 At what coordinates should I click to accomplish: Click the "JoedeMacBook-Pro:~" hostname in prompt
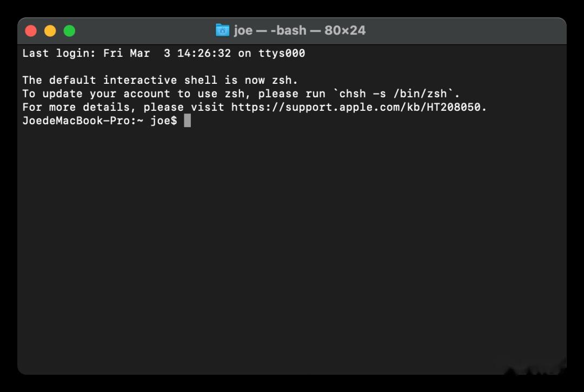tap(83, 121)
